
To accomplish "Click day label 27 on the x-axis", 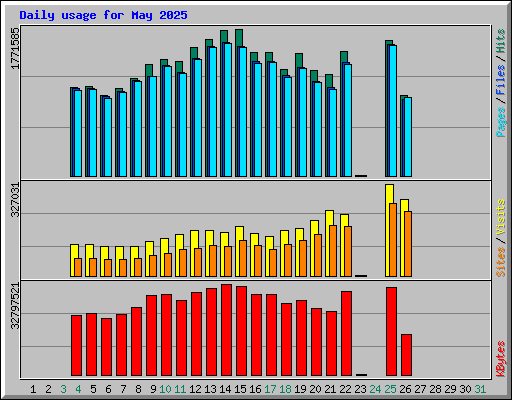I will coord(420,389).
